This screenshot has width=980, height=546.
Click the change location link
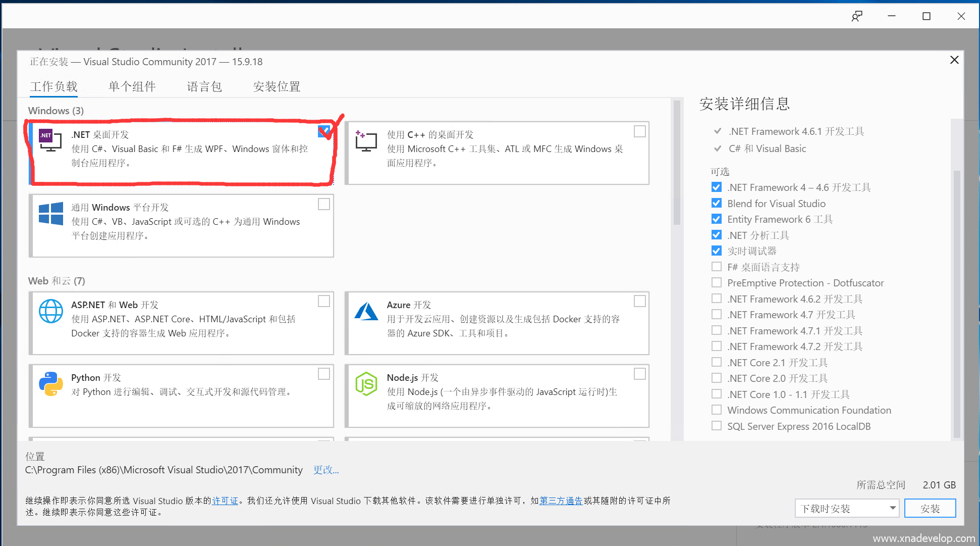pos(325,470)
